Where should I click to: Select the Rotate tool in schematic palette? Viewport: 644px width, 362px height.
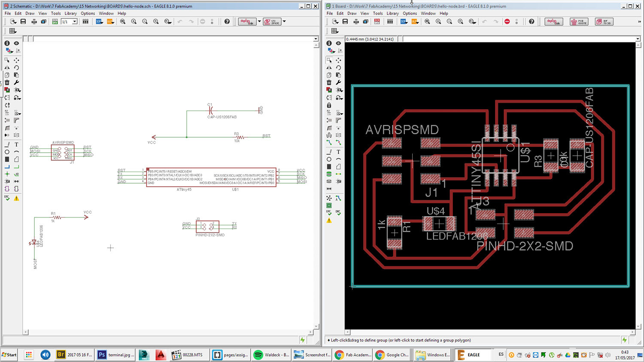click(x=16, y=67)
